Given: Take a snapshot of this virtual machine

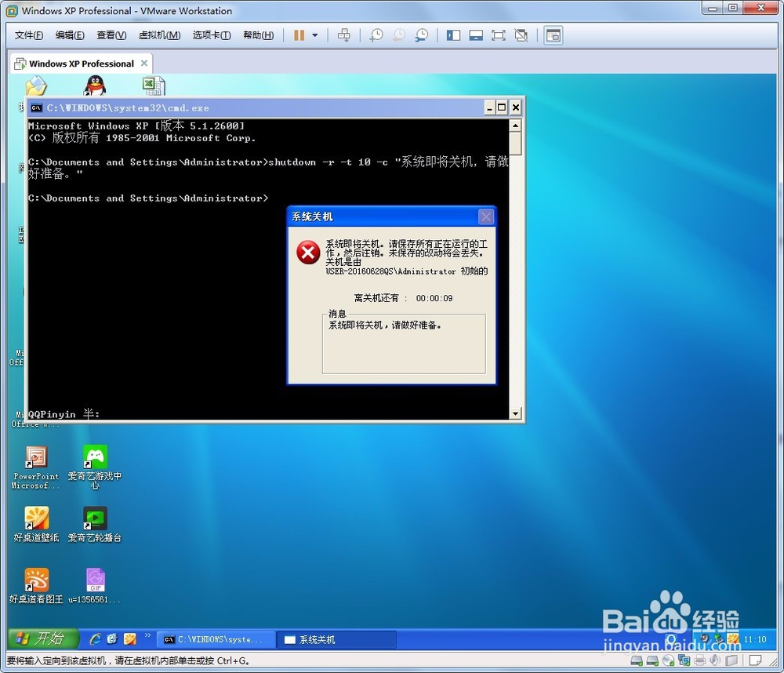Looking at the screenshot, I should pyautogui.click(x=376, y=35).
